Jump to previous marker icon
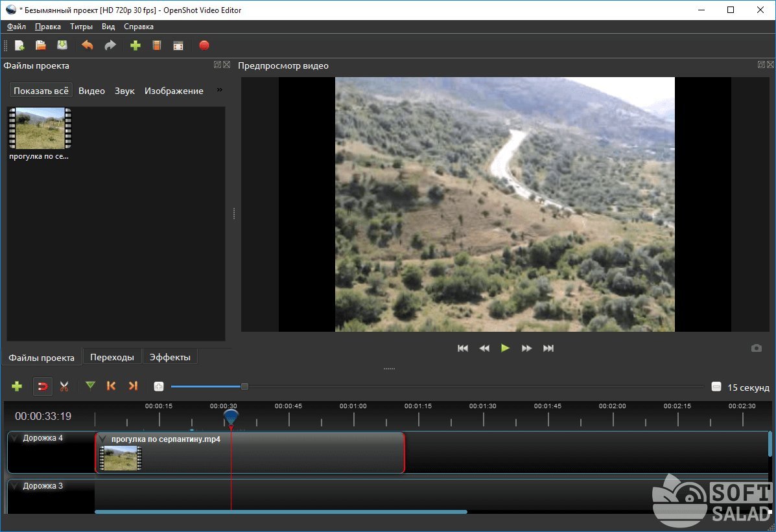 pyautogui.click(x=111, y=386)
